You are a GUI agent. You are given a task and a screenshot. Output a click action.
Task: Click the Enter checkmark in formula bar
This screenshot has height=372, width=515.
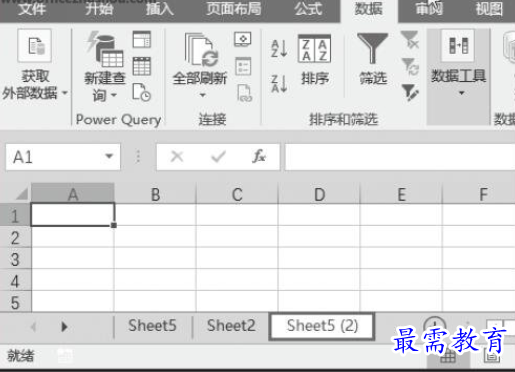coord(219,156)
